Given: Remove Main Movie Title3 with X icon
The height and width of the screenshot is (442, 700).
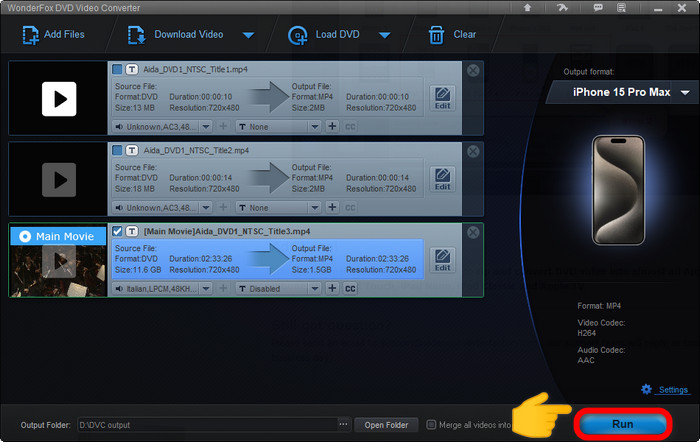Looking at the screenshot, I should coord(473,233).
